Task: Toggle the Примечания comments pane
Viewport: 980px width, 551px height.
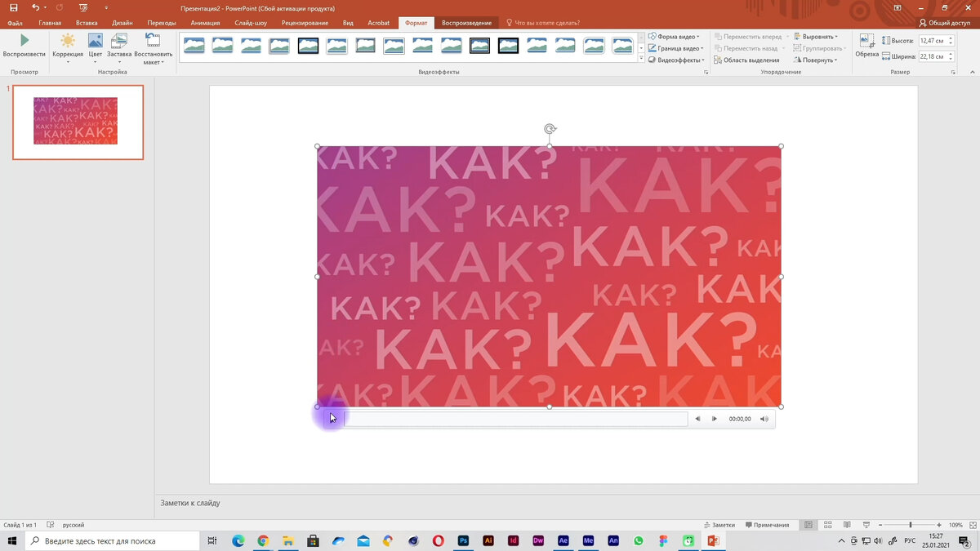Action: (768, 525)
